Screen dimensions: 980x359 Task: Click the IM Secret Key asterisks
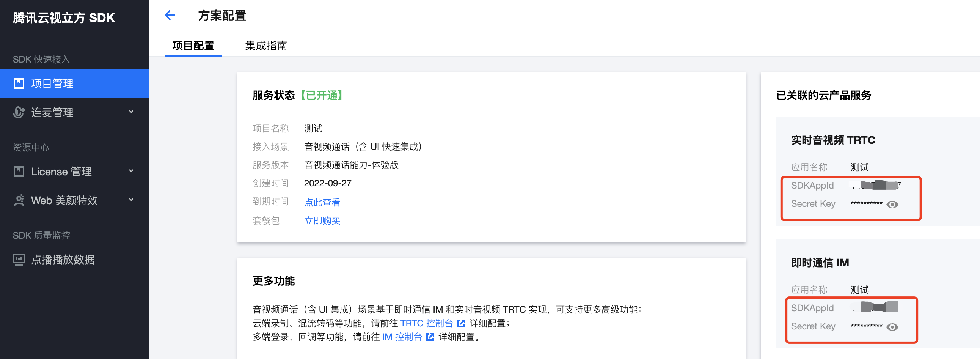(866, 326)
